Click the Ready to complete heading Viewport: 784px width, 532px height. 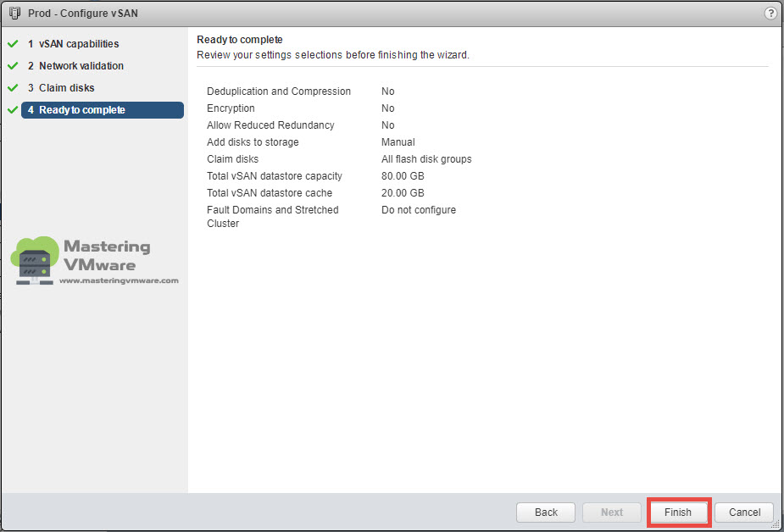(240, 40)
